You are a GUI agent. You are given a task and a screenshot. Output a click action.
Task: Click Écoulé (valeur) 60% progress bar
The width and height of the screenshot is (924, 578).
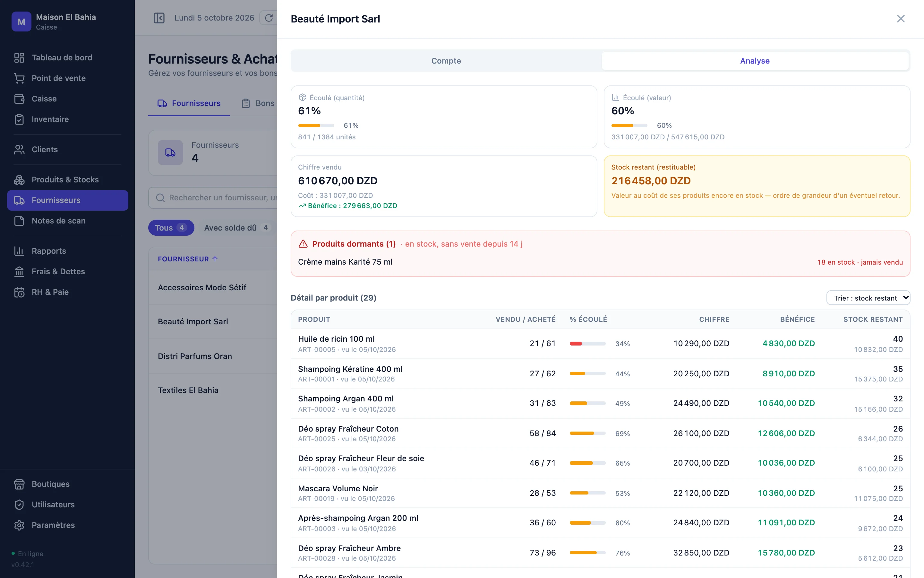tap(629, 125)
